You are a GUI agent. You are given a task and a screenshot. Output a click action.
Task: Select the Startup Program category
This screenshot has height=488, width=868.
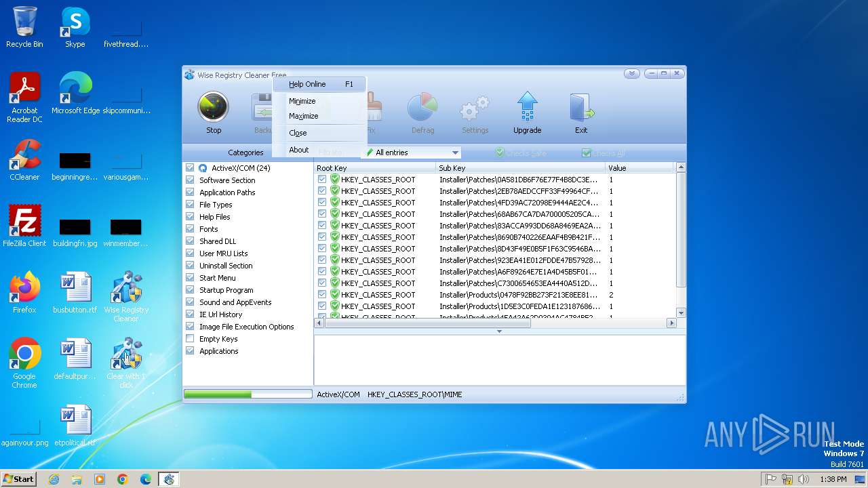point(226,289)
